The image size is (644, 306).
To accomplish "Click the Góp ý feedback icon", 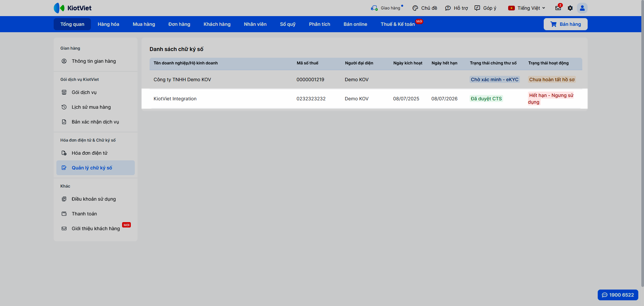I will coord(477,8).
